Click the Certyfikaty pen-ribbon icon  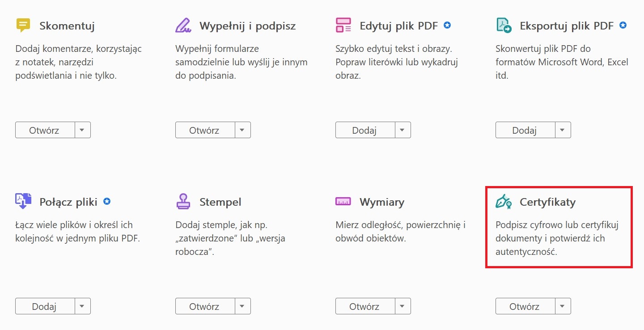pos(504,201)
